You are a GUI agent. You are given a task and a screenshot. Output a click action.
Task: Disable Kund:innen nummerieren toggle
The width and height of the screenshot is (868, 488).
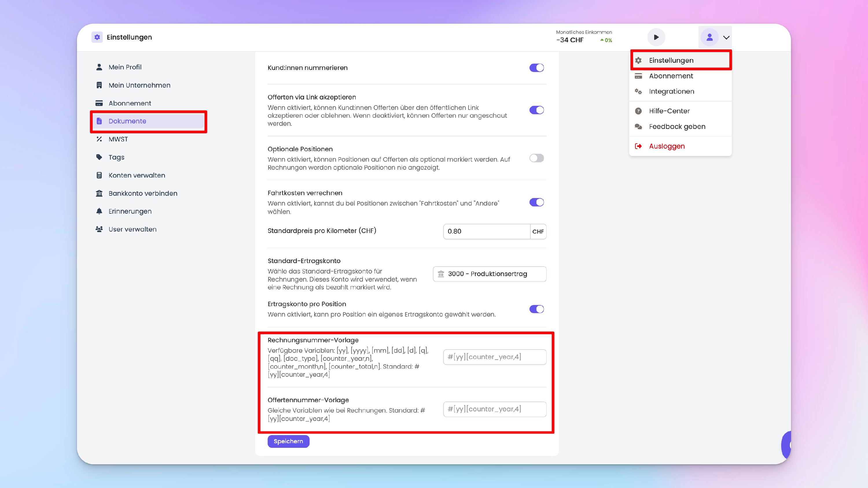pyautogui.click(x=536, y=68)
